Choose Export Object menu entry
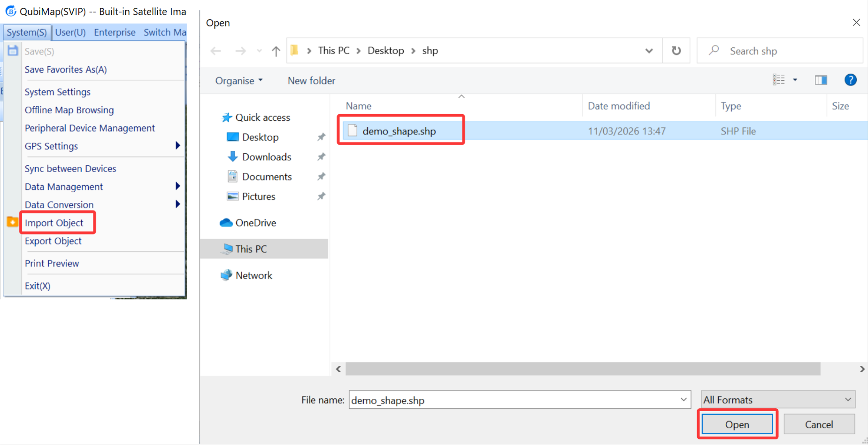This screenshot has height=445, width=868. [x=53, y=241]
